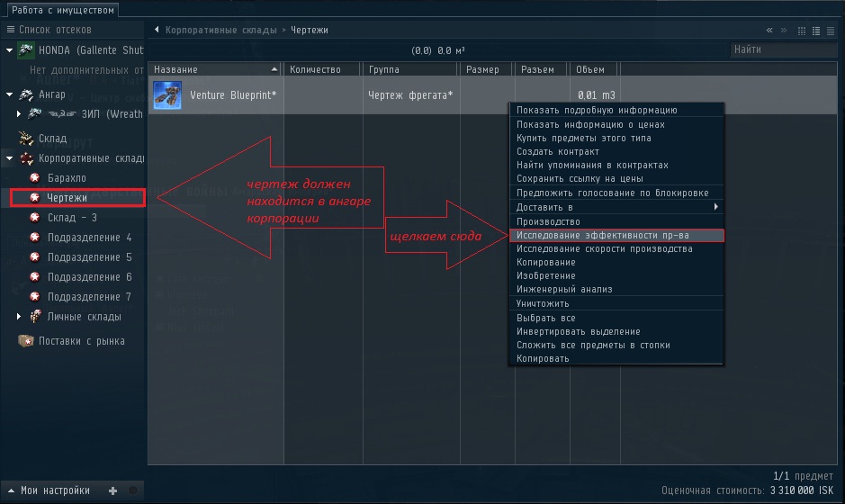Click the Склад - 3 division icon
Screen dimensions: 845x504
pyautogui.click(x=35, y=218)
